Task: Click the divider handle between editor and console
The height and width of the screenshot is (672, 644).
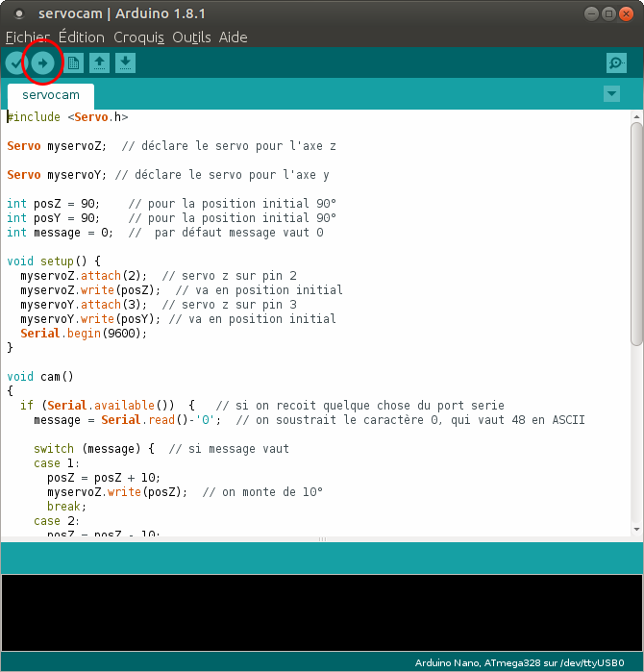Action: [322, 539]
